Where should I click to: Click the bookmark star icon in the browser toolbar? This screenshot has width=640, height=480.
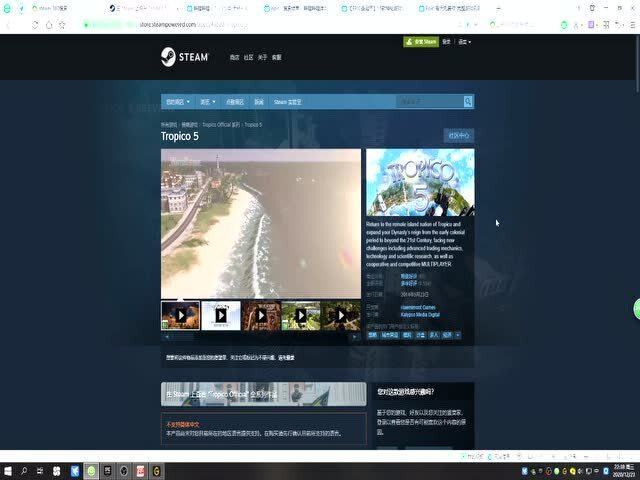point(62,25)
